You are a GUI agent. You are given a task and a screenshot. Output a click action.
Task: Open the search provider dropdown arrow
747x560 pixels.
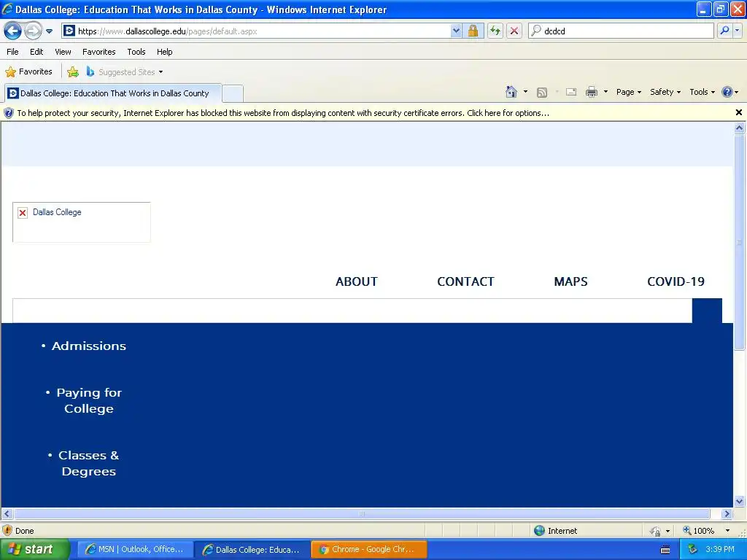pos(738,31)
